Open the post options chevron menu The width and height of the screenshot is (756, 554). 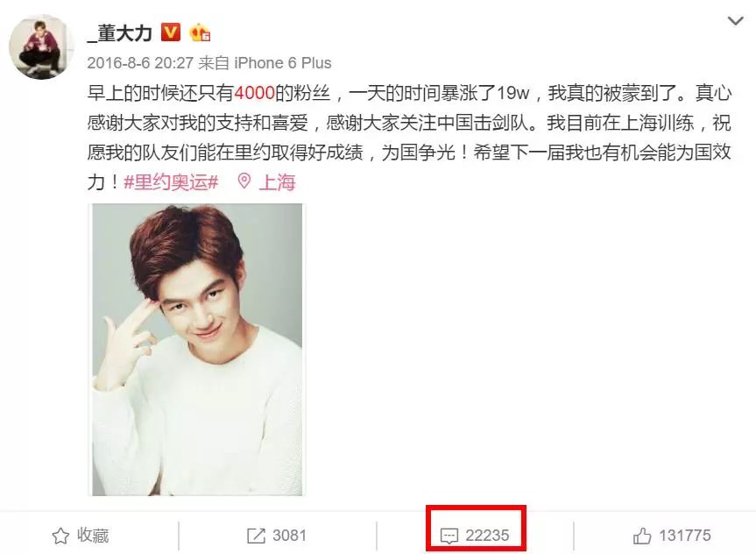(x=735, y=21)
